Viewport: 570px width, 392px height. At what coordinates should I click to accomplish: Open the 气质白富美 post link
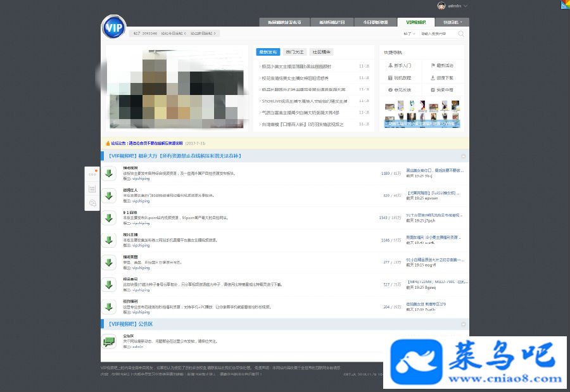(x=300, y=113)
